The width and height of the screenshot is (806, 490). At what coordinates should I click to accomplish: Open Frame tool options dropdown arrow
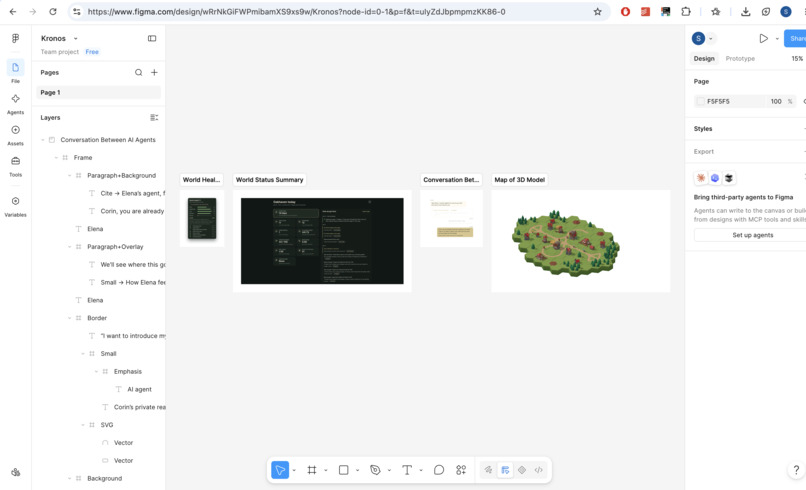[325, 470]
